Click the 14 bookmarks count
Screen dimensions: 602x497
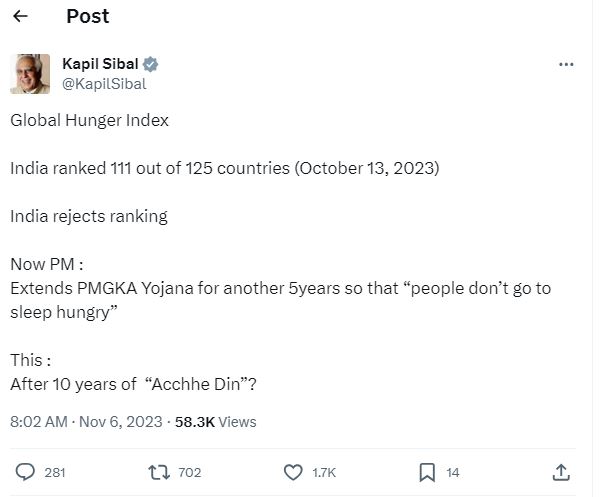tap(453, 472)
